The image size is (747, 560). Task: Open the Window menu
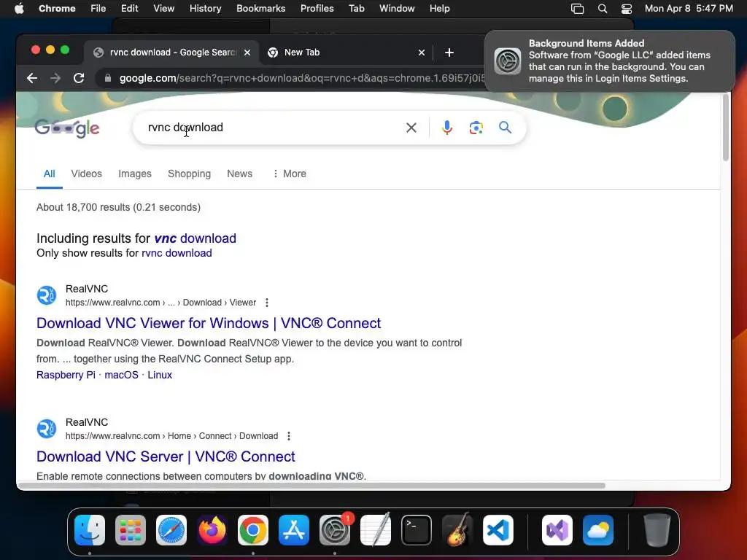(397, 9)
